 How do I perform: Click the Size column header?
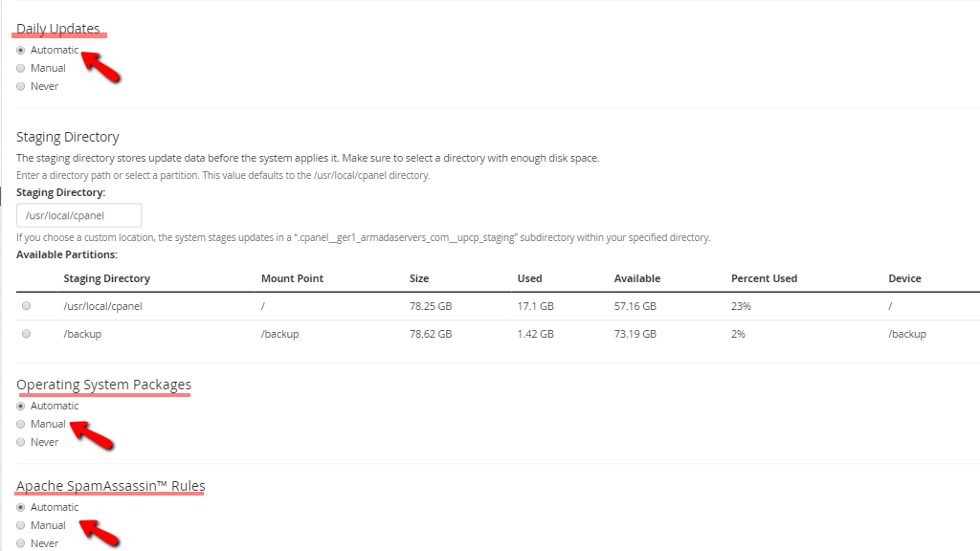(x=419, y=278)
